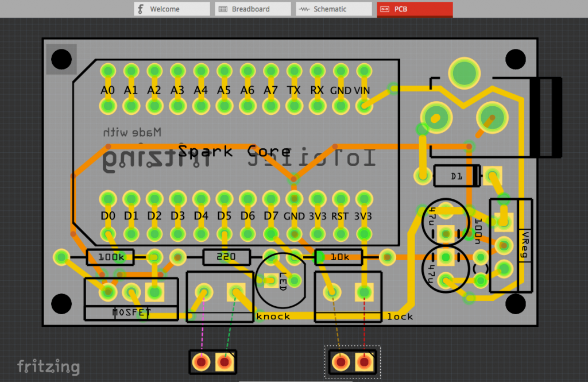Select the top-left mounting hole
The height and width of the screenshot is (382, 588).
tap(61, 59)
